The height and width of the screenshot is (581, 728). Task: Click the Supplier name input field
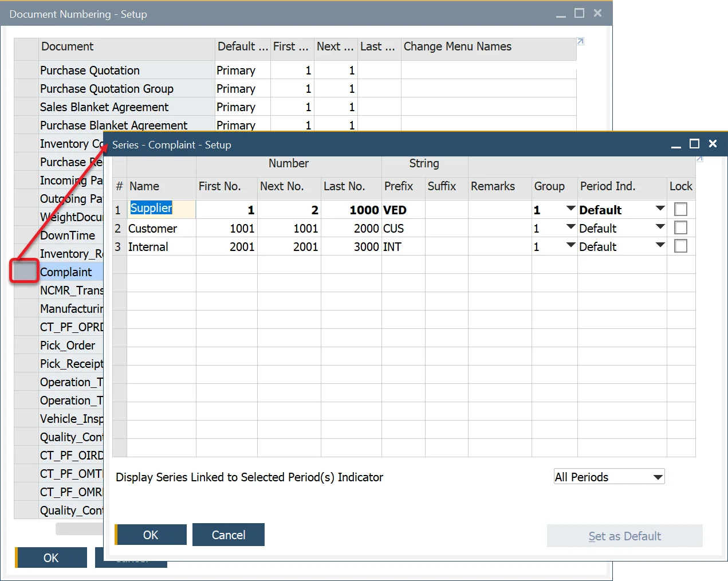tap(162, 209)
